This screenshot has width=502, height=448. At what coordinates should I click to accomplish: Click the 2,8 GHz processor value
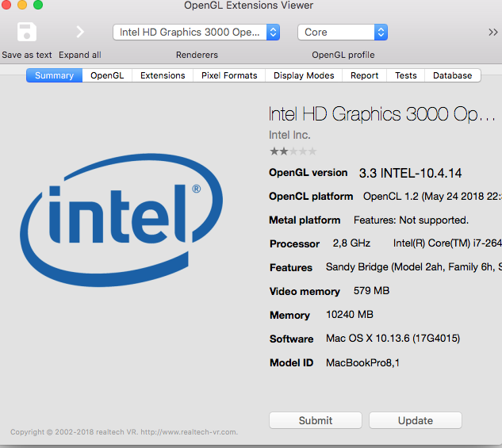click(351, 243)
